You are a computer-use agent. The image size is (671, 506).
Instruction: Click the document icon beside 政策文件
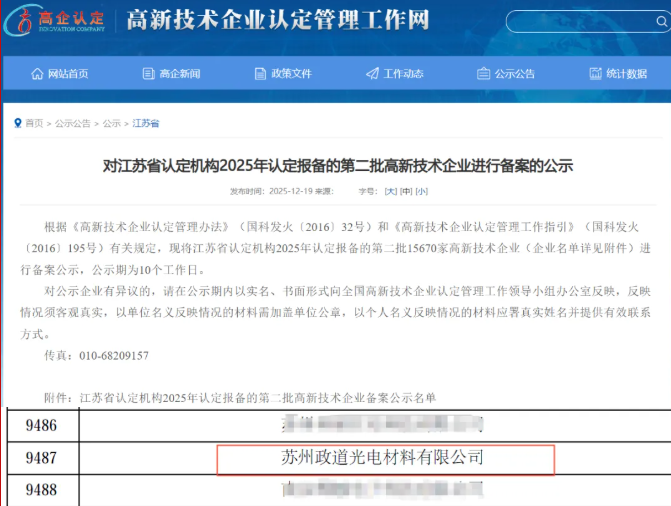point(261,74)
